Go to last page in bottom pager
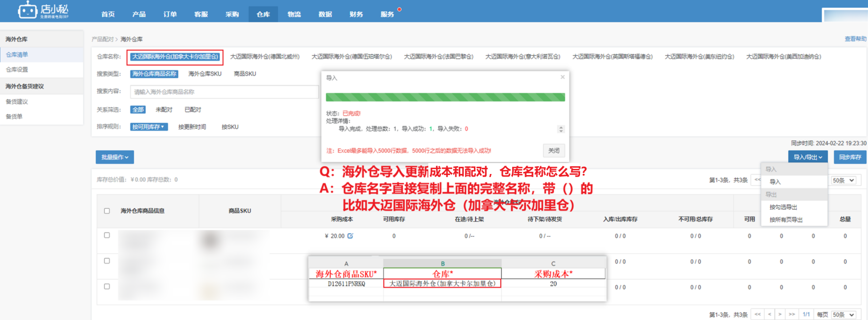The height and width of the screenshot is (320, 868). [791, 314]
